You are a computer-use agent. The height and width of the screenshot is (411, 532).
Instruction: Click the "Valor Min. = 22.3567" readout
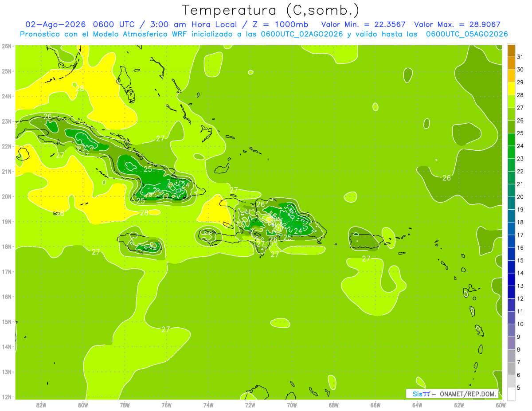coord(364,24)
